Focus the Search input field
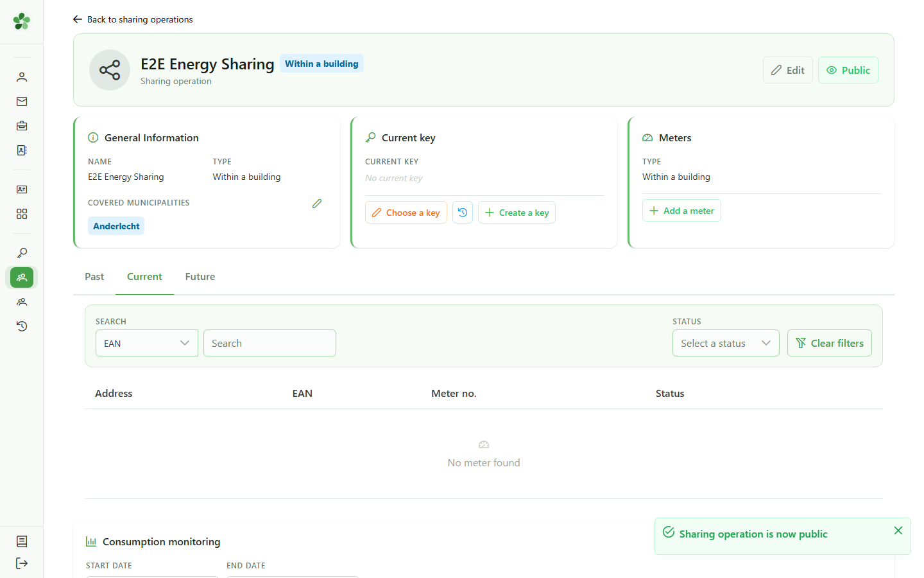Viewport: 924px width, 578px height. click(x=269, y=343)
